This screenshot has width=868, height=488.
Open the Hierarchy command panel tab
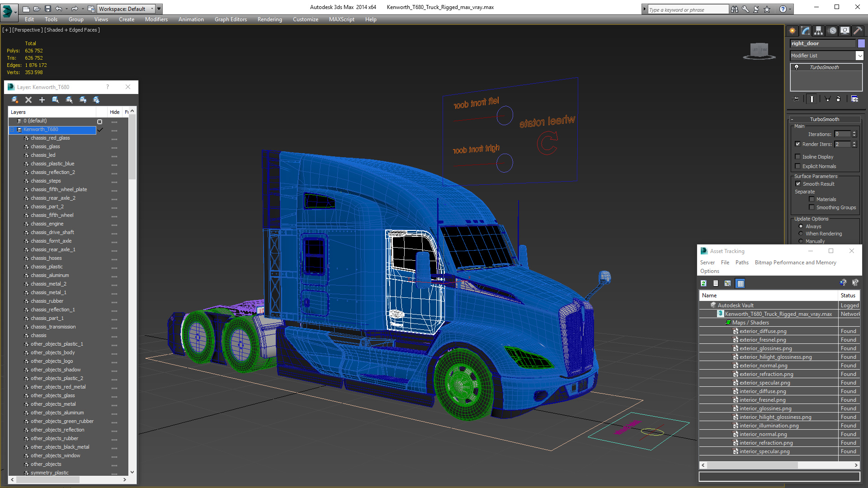point(819,31)
